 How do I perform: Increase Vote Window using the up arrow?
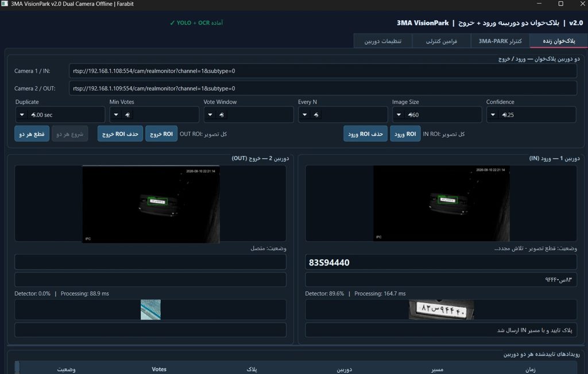[x=222, y=115]
